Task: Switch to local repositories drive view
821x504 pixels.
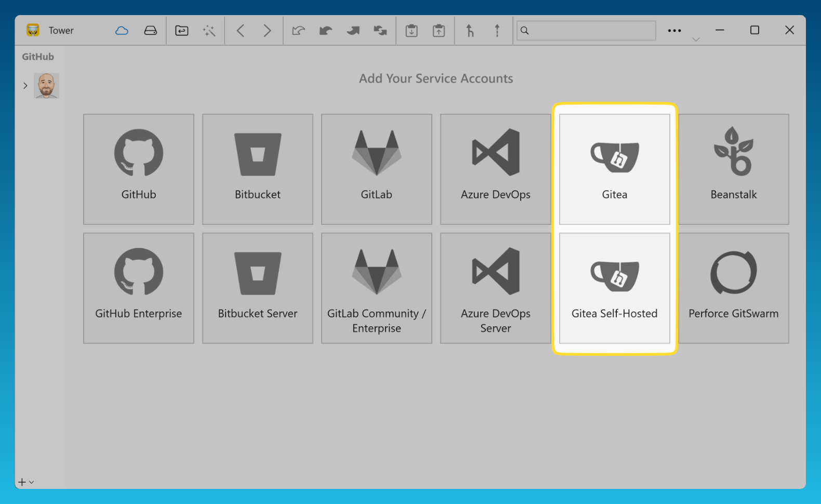Action: (150, 31)
